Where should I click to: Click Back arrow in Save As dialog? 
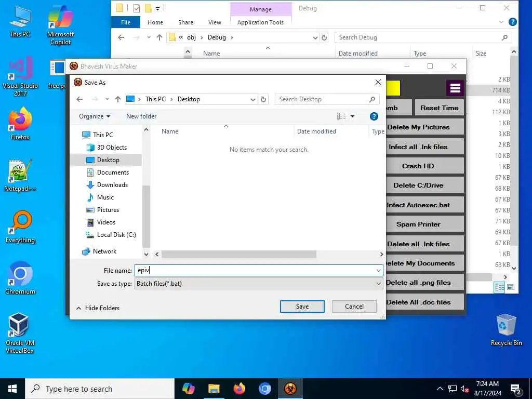click(x=79, y=99)
